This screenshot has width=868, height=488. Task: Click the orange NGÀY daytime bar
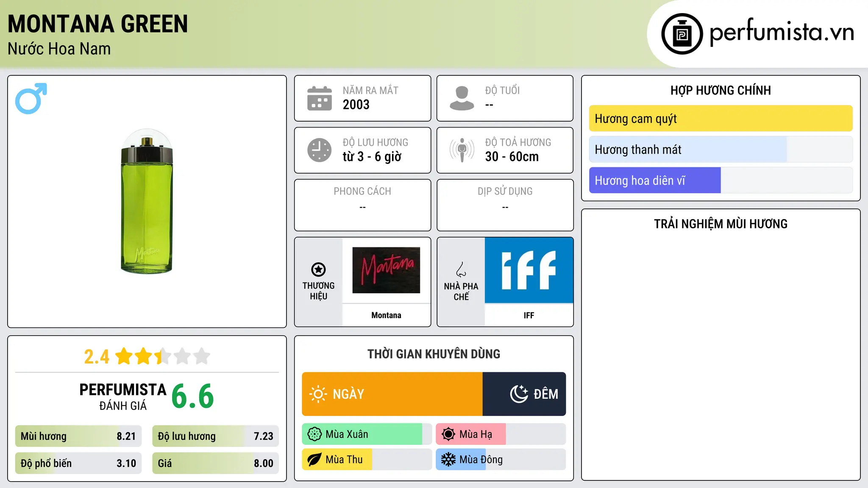tap(392, 394)
